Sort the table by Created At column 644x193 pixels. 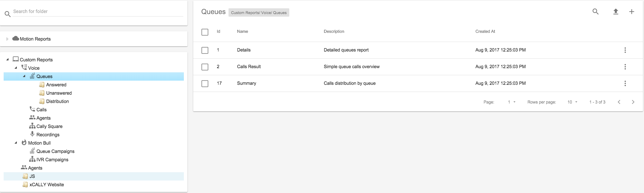485,31
